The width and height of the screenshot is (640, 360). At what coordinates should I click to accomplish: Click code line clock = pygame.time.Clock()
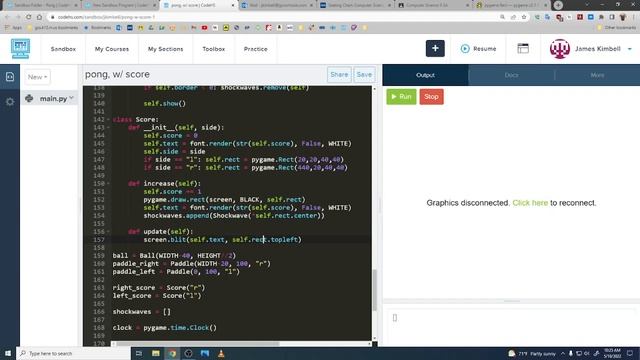165,328
